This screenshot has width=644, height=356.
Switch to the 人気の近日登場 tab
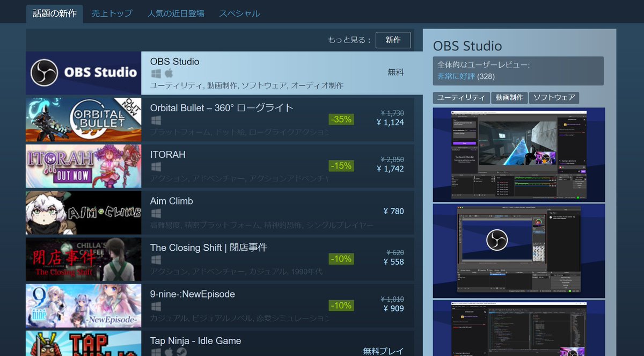pyautogui.click(x=176, y=13)
